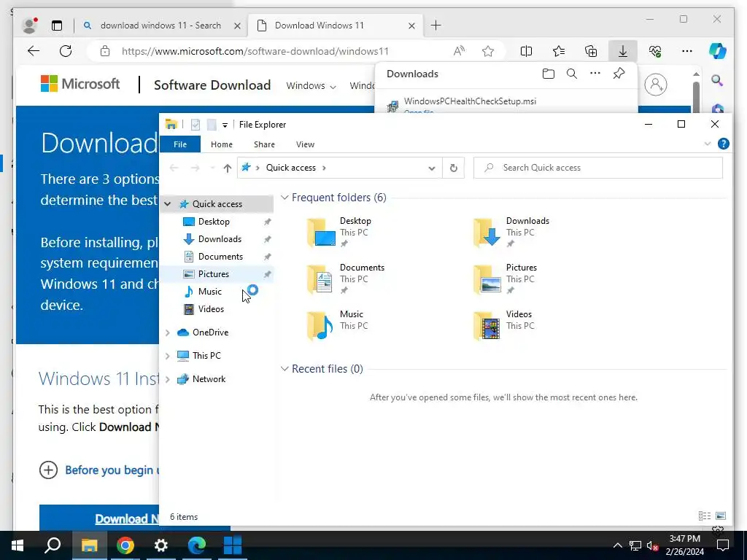Viewport: 747px width, 560px height.
Task: Select Music in navigation pane
Action: coord(209,292)
